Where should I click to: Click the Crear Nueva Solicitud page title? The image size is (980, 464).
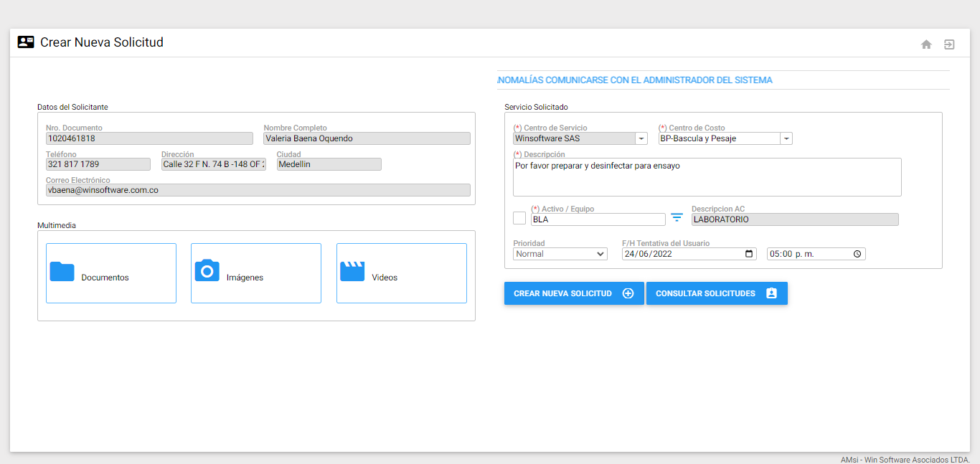102,42
